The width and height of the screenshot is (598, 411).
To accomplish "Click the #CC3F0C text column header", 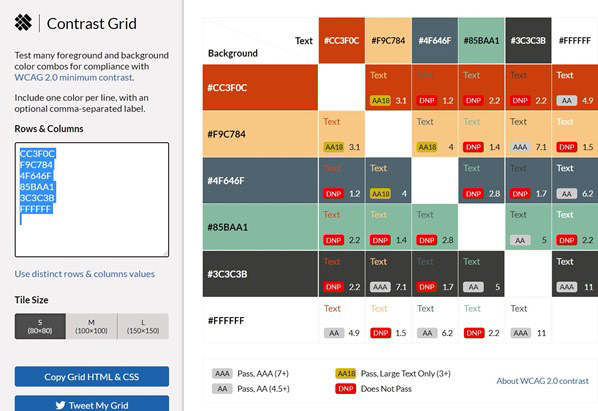I will click(x=342, y=40).
